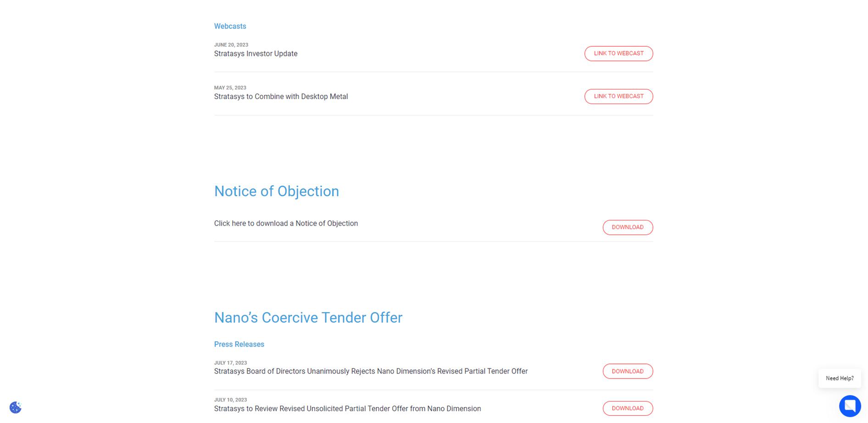Viewport: 868px width, 423px height.
Task: Open the blue chat bubble icon
Action: pyautogui.click(x=850, y=406)
